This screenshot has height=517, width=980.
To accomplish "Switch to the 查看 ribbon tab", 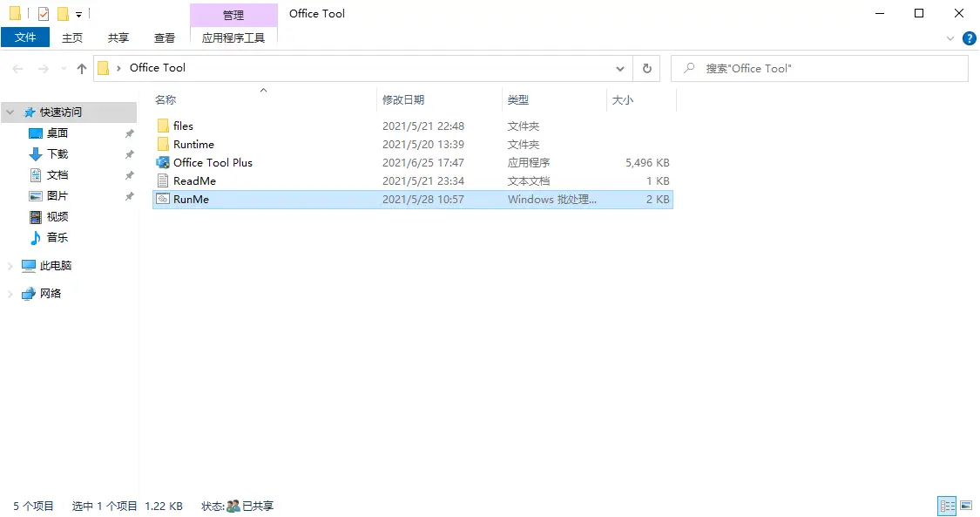I will 165,37.
